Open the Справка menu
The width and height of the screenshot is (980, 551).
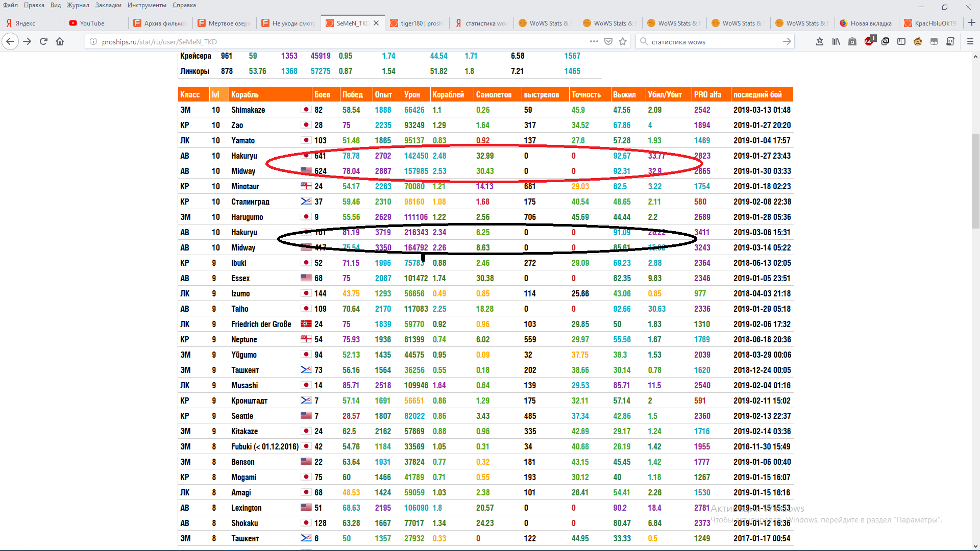click(184, 5)
